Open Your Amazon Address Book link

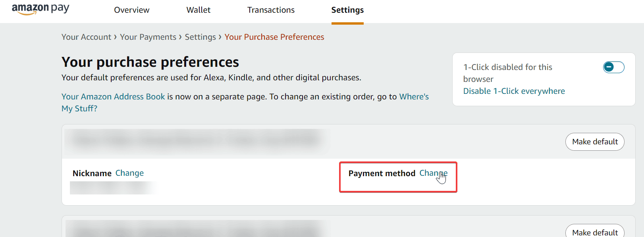113,96
